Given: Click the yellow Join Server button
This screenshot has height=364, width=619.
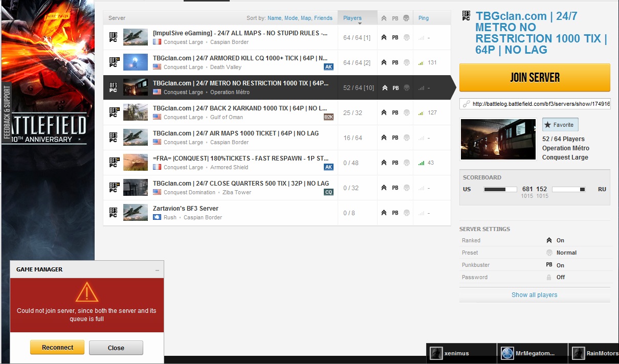Looking at the screenshot, I should click(x=535, y=78).
